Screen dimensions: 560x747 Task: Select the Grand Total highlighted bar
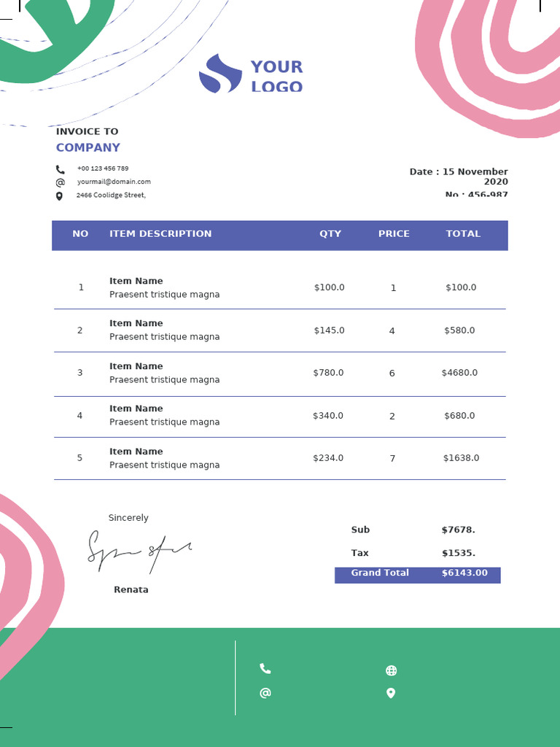417,574
